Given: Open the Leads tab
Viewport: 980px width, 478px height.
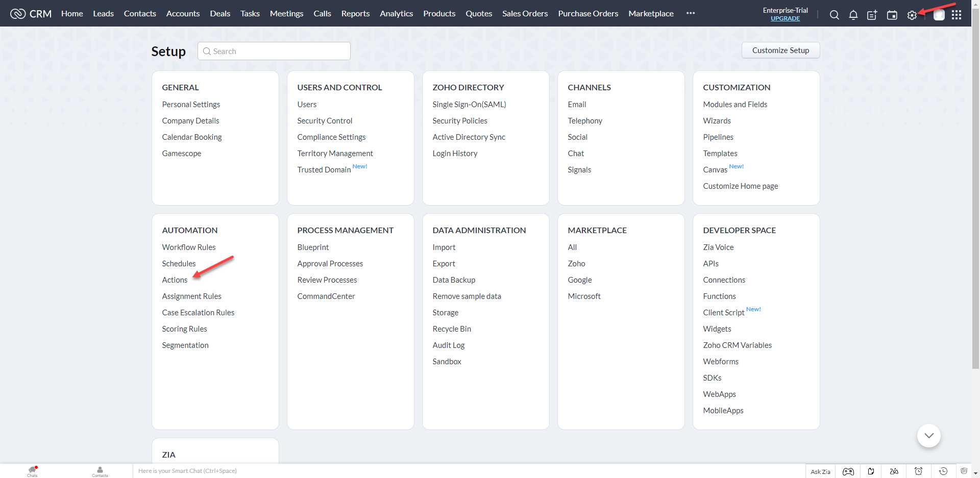Looking at the screenshot, I should point(103,13).
